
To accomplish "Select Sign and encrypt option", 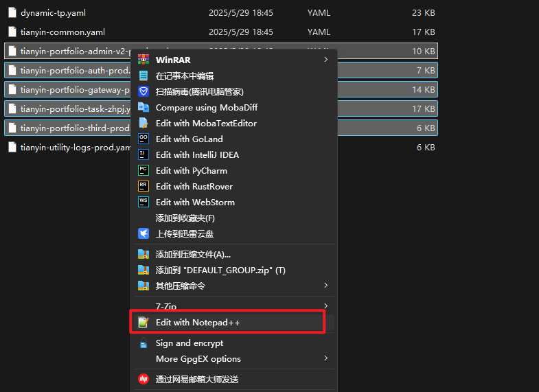I will pos(189,343).
